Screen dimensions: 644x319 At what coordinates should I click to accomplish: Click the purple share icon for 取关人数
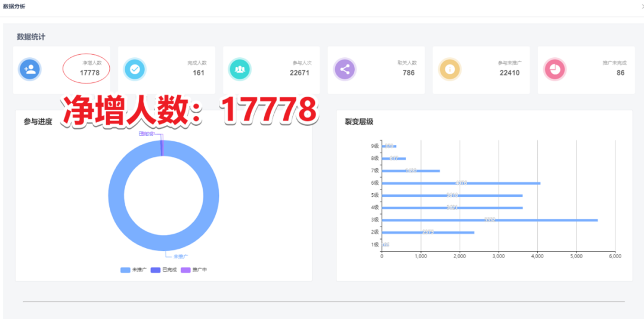click(345, 69)
